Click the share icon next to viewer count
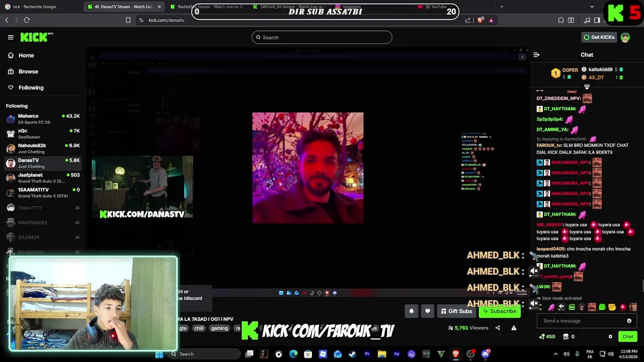Viewport: 644px width, 362px height. pos(498,328)
